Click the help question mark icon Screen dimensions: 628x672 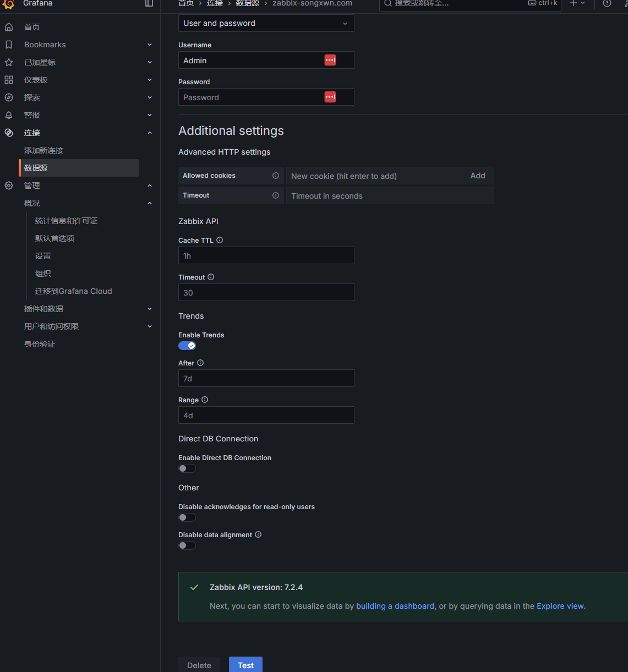(x=607, y=3)
